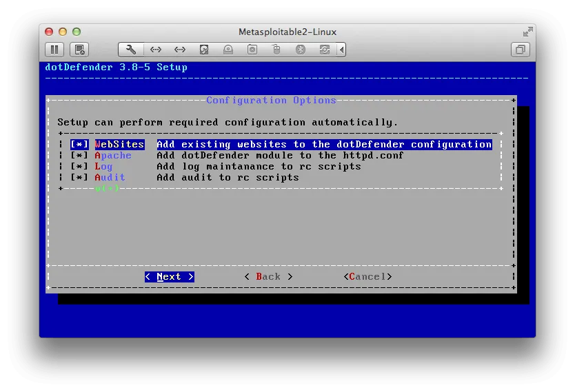Switch the VM to Unity view
575x392 pixels.
point(521,50)
